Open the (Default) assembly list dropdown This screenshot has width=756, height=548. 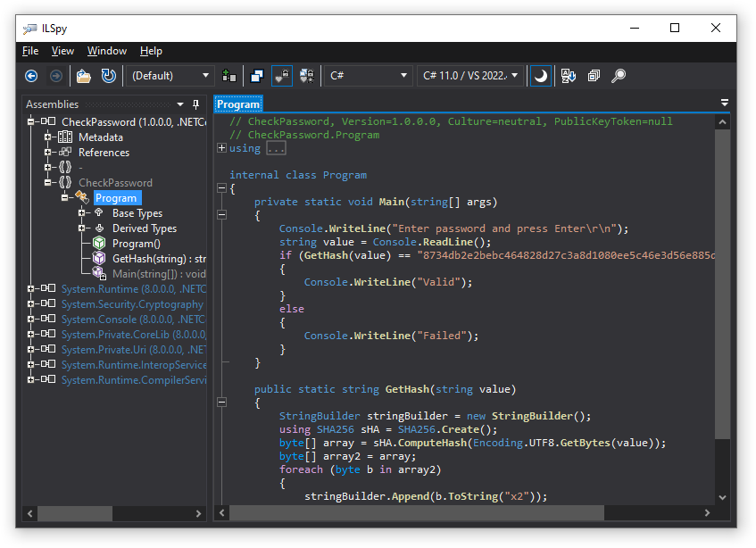170,76
